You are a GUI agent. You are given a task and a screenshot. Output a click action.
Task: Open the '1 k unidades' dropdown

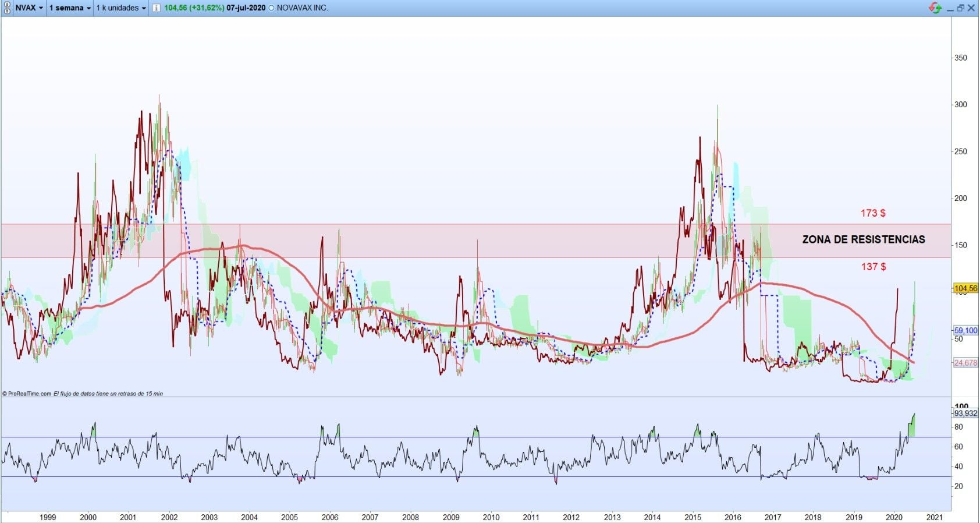click(121, 8)
